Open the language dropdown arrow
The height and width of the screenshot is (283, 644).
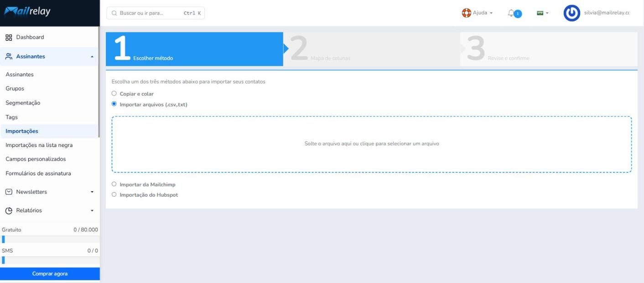tap(547, 13)
